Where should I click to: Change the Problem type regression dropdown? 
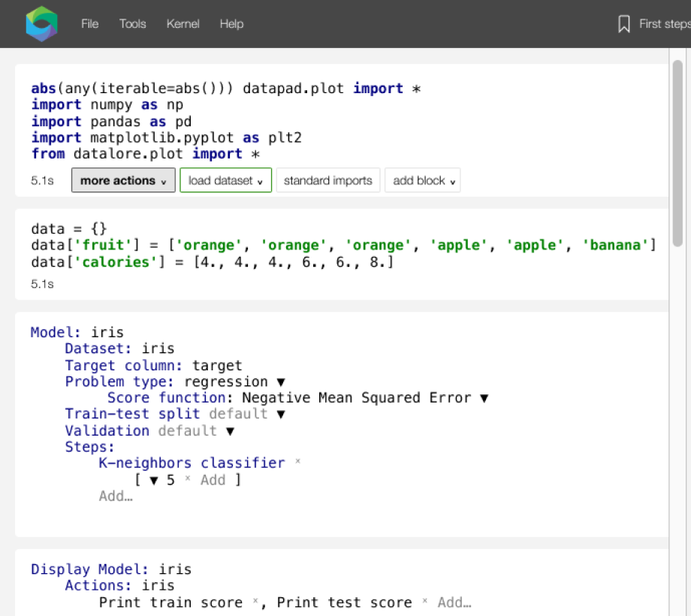click(281, 382)
